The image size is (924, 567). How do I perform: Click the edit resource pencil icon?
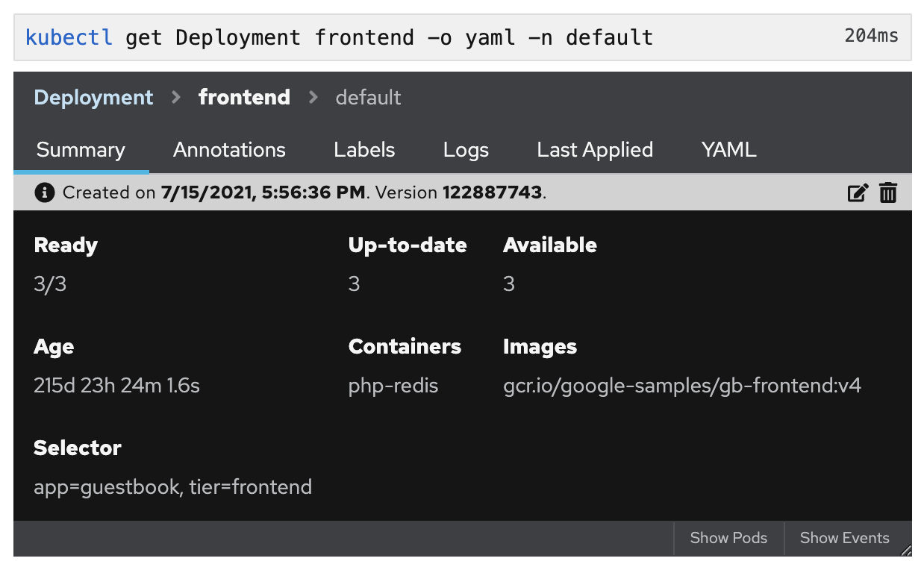pyautogui.click(x=858, y=193)
